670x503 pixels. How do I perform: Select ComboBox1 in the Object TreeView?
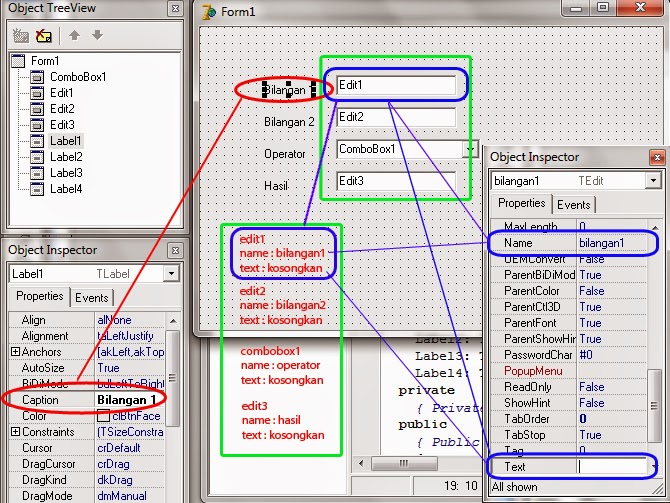(78, 77)
